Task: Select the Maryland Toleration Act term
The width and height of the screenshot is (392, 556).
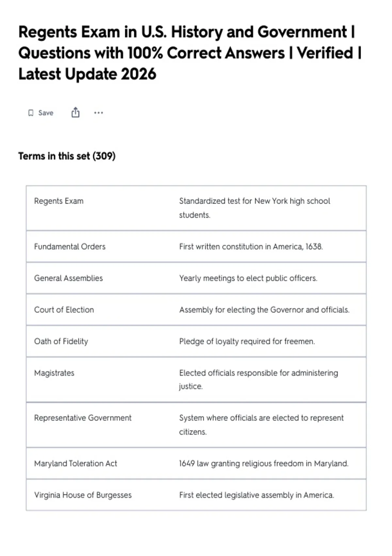Action: point(75,463)
